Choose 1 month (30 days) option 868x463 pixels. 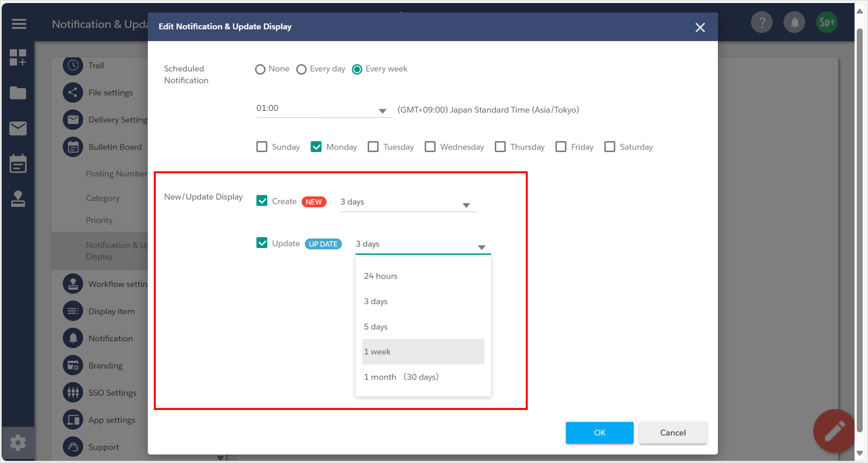[x=423, y=377]
